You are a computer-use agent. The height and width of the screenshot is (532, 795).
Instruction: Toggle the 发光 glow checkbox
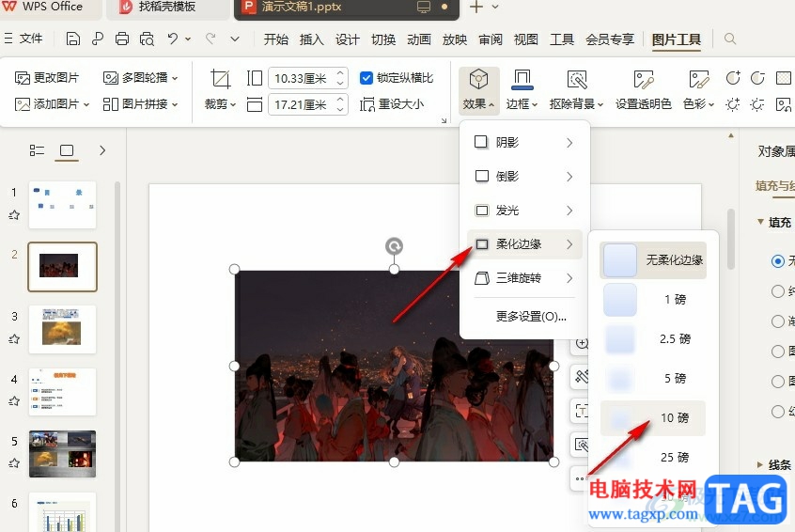[x=482, y=210]
